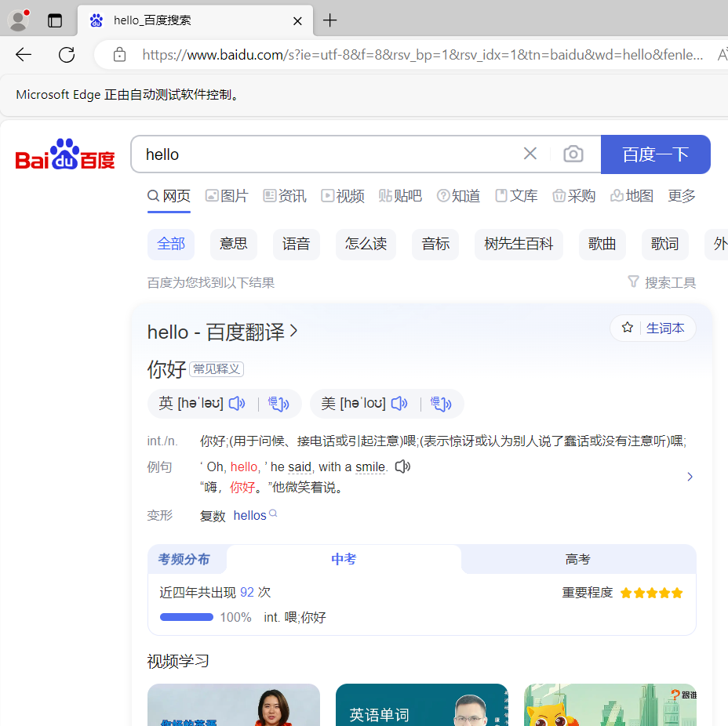Open hello - 百度翻译 link
The height and width of the screenshot is (726, 728).
pos(222,332)
